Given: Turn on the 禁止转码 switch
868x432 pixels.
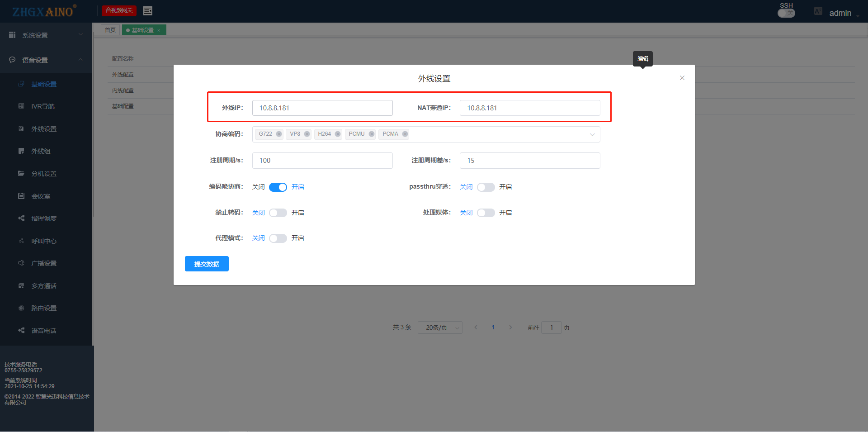Looking at the screenshot, I should (278, 213).
